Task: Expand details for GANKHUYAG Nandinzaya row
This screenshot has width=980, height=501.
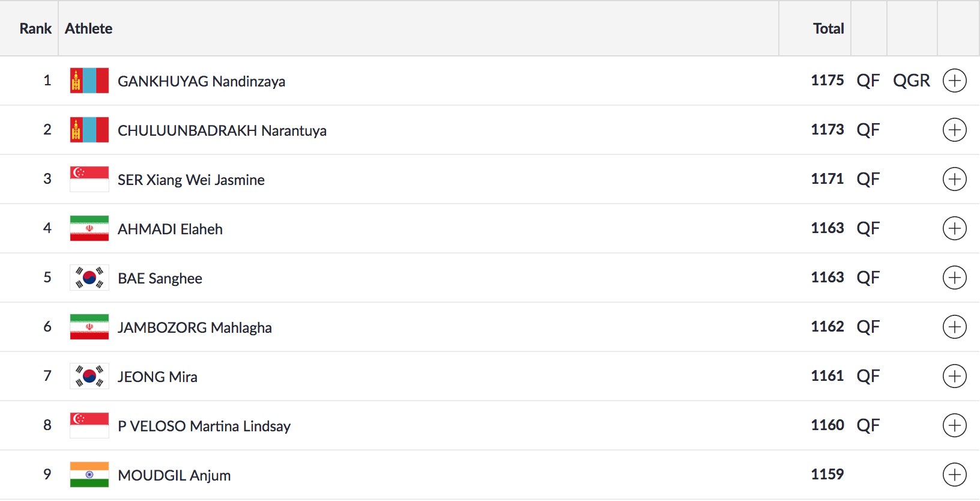Action: (954, 80)
